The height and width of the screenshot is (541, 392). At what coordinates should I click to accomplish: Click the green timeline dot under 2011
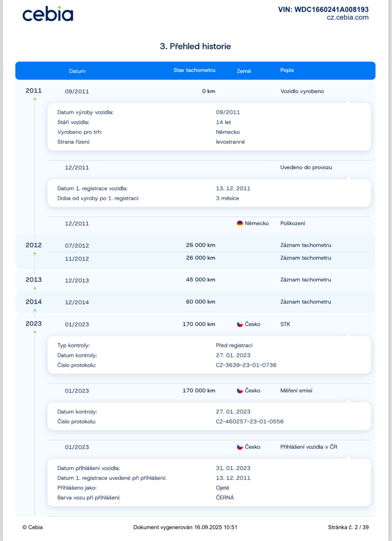(35, 99)
